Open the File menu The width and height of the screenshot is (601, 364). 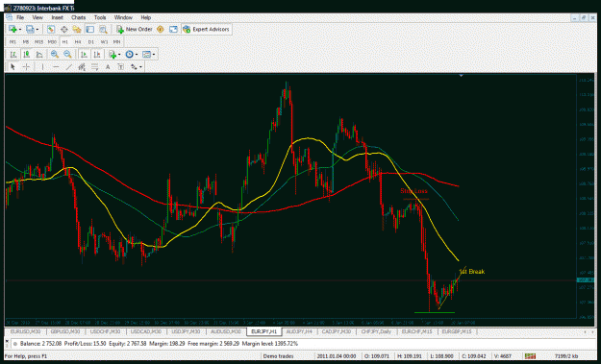click(20, 17)
